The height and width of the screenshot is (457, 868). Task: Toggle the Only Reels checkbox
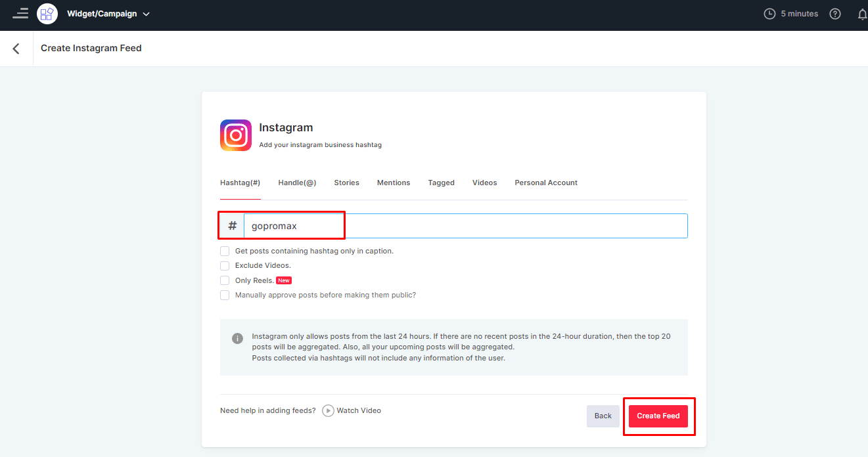pyautogui.click(x=225, y=280)
